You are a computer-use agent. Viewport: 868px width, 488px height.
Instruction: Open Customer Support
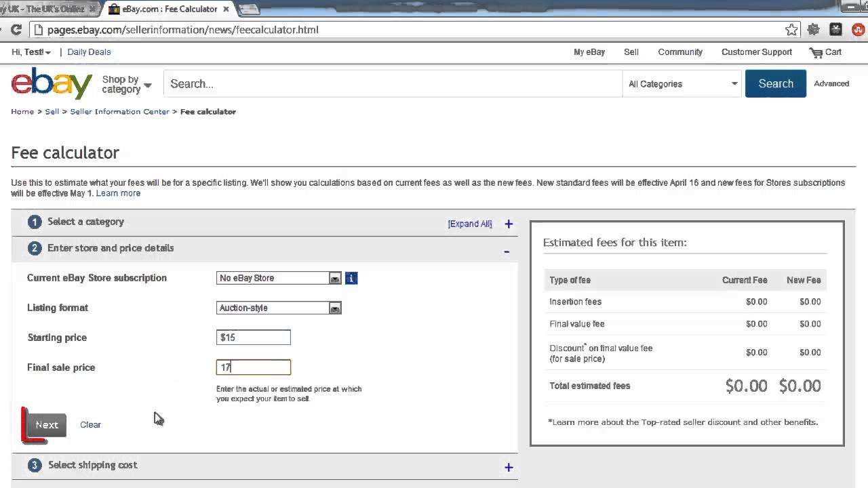tap(757, 52)
